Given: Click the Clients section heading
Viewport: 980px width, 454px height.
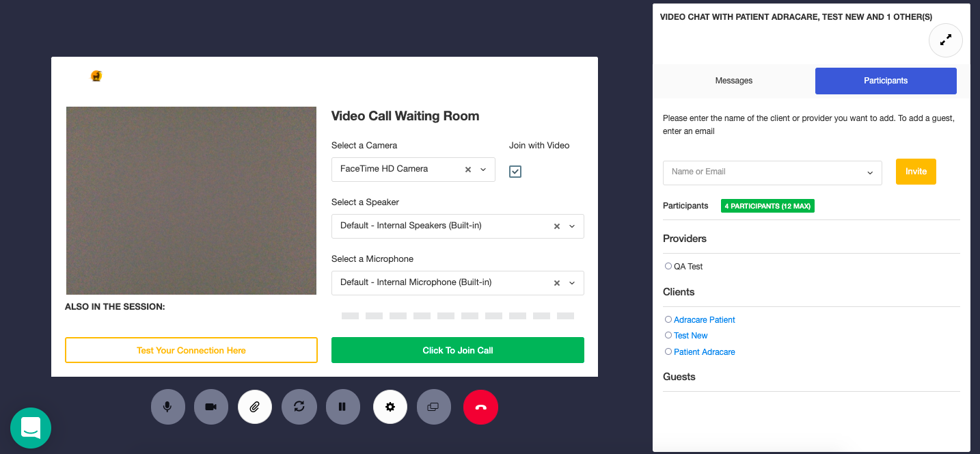Looking at the screenshot, I should pyautogui.click(x=679, y=292).
